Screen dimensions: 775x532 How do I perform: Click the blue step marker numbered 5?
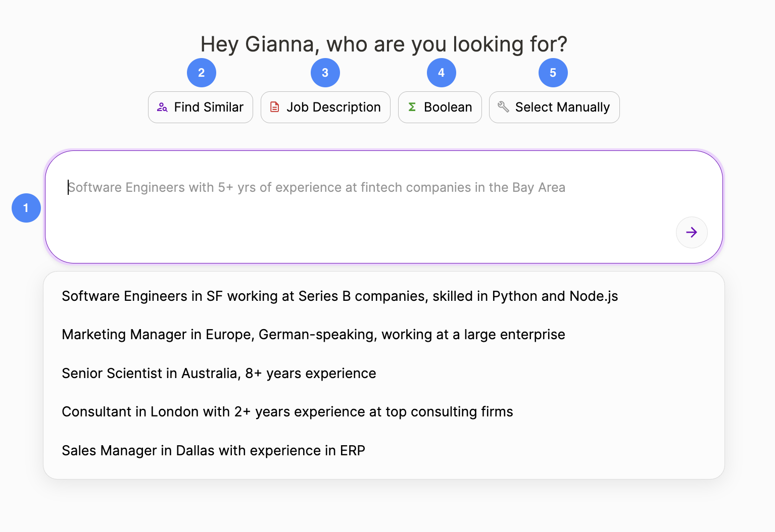[553, 73]
